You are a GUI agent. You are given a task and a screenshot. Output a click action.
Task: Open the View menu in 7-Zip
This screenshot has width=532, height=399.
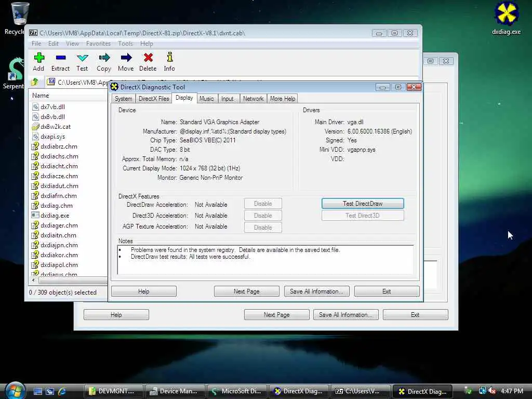(72, 44)
